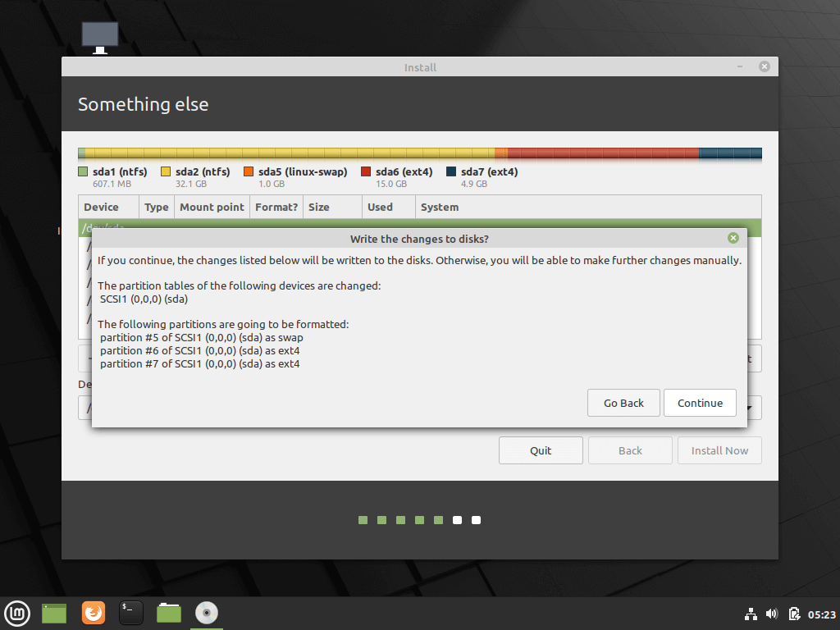Viewport: 840px width, 630px height.
Task: Launch Firefox from the taskbar
Action: tap(94, 613)
